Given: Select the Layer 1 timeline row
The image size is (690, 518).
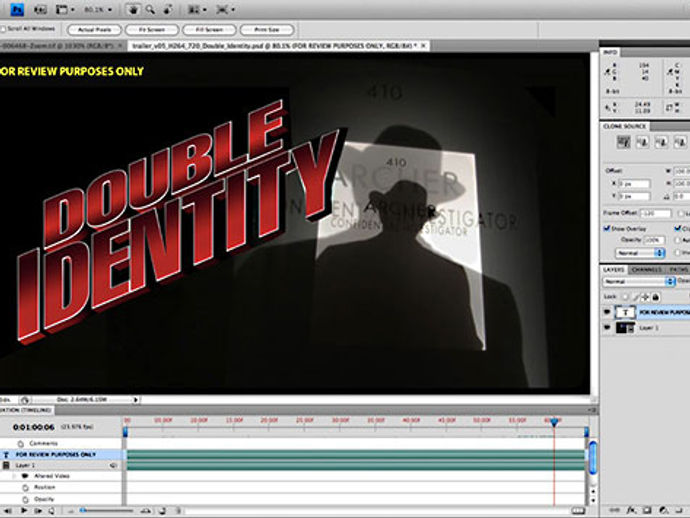Looking at the screenshot, I should 61,465.
